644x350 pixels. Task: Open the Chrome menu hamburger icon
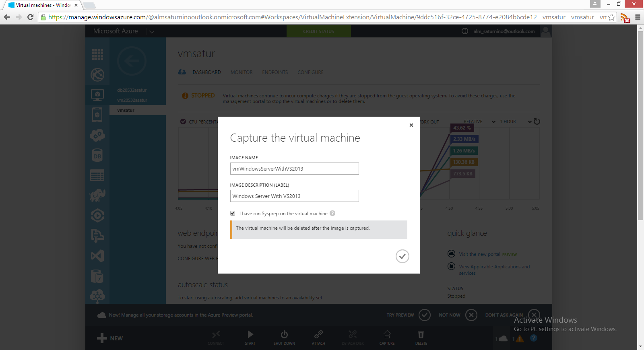[x=638, y=17]
